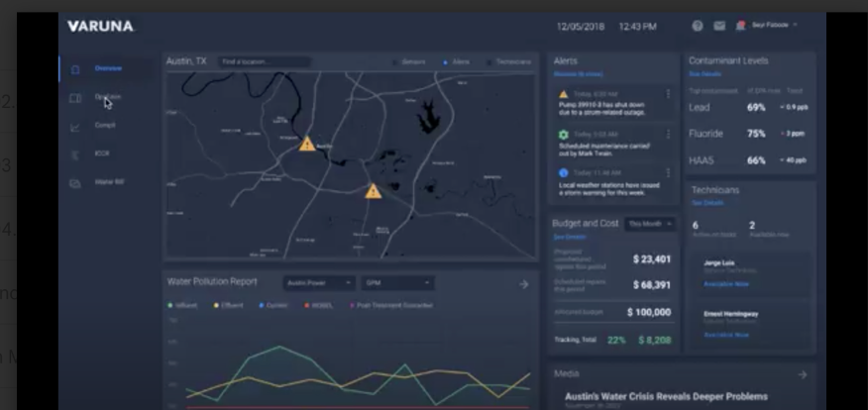
Task: Open options menu for scheduled maintenance alert
Action: point(668,134)
